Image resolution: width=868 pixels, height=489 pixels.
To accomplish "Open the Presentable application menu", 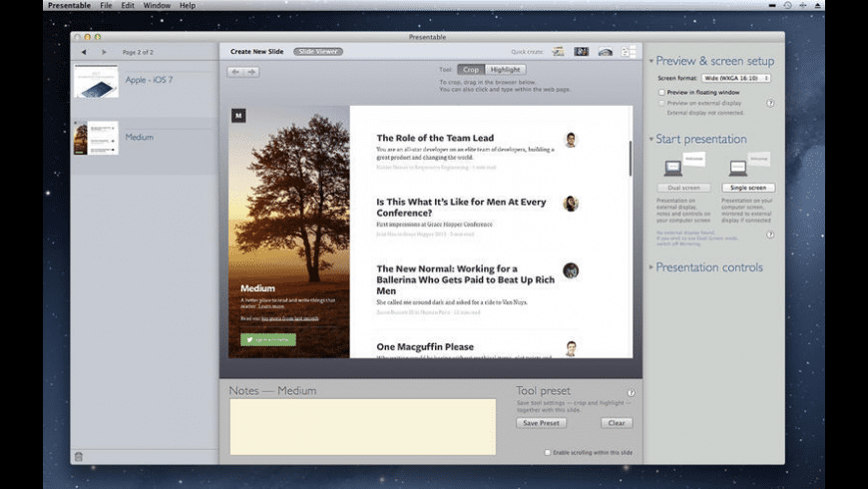I will pos(69,6).
